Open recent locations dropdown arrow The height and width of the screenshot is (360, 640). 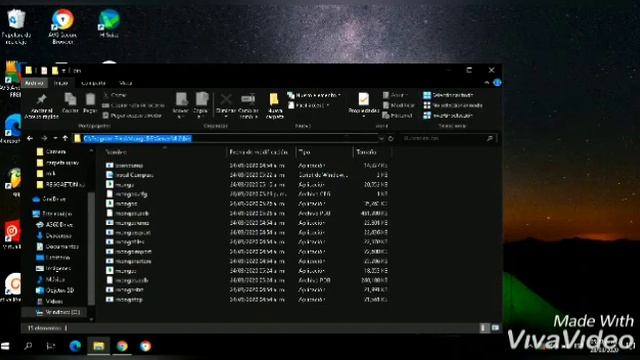pyautogui.click(x=55, y=138)
